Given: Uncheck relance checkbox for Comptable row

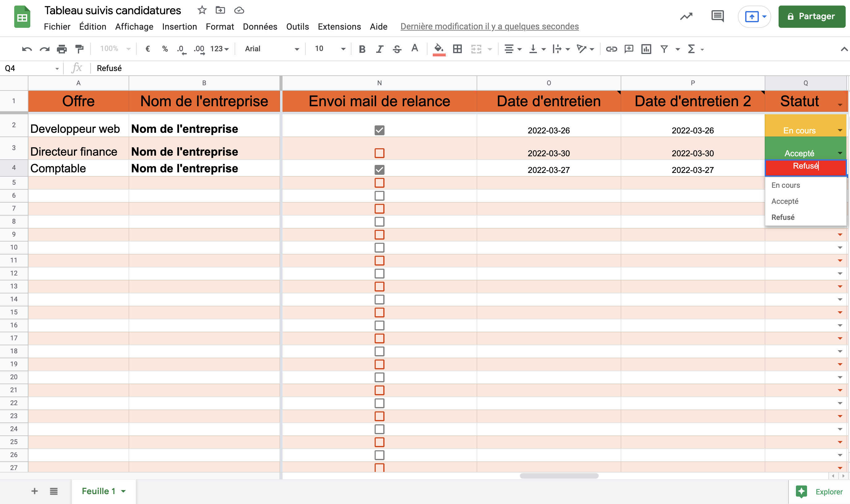Looking at the screenshot, I should [x=379, y=170].
